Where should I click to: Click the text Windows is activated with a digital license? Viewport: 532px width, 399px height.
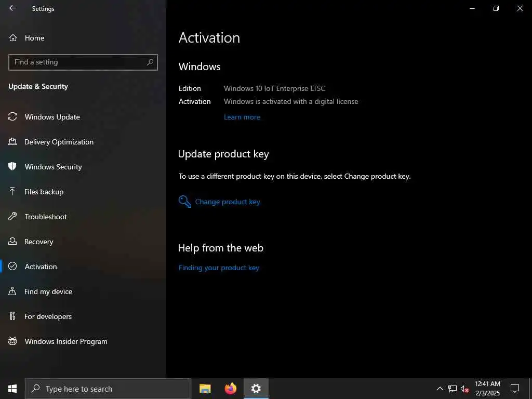[291, 101]
